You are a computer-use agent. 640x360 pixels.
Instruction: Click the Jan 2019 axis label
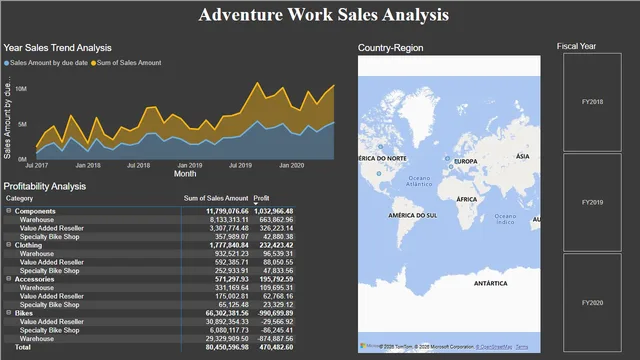[190, 165]
